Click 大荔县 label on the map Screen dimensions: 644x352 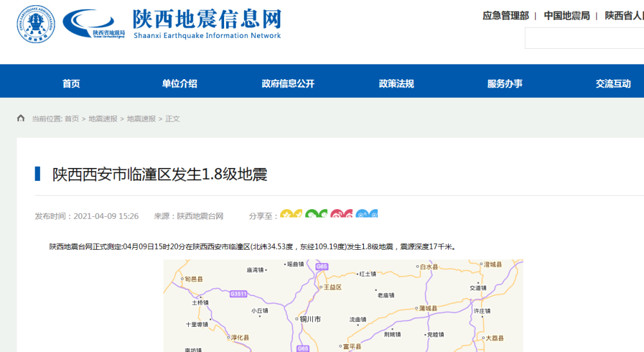(x=495, y=338)
